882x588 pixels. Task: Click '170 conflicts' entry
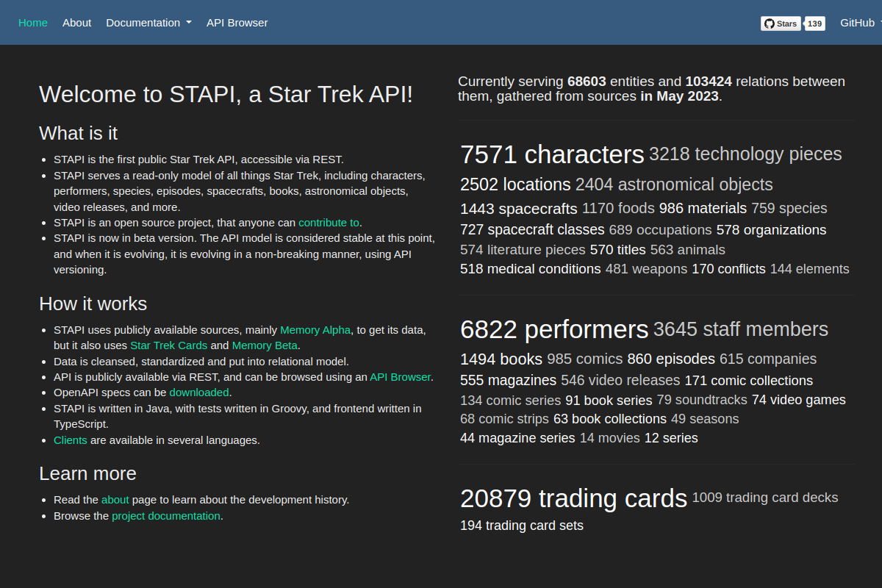[x=728, y=269]
